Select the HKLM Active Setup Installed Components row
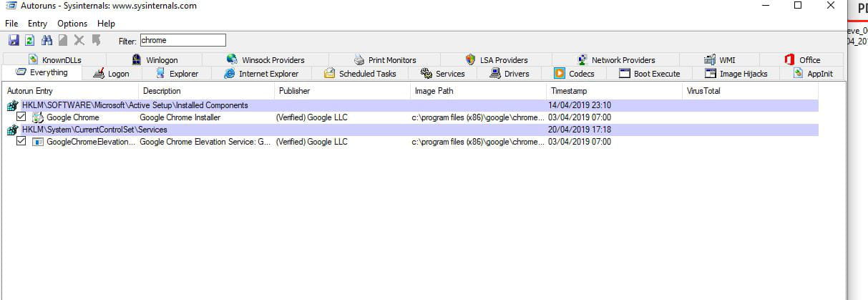The image size is (868, 300). (411, 105)
